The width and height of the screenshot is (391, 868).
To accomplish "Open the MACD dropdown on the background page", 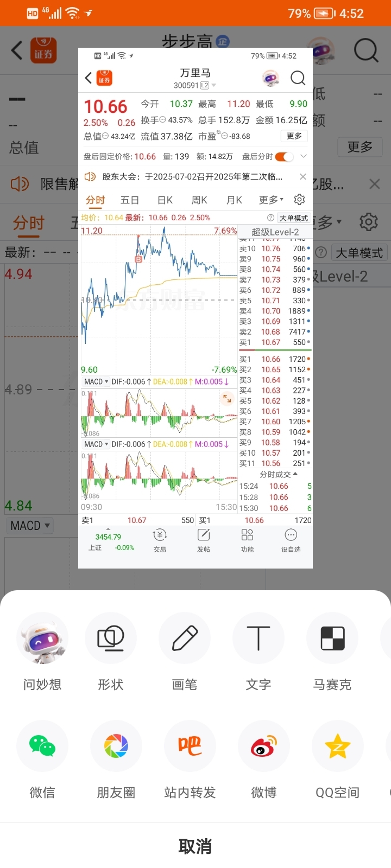I will (30, 526).
